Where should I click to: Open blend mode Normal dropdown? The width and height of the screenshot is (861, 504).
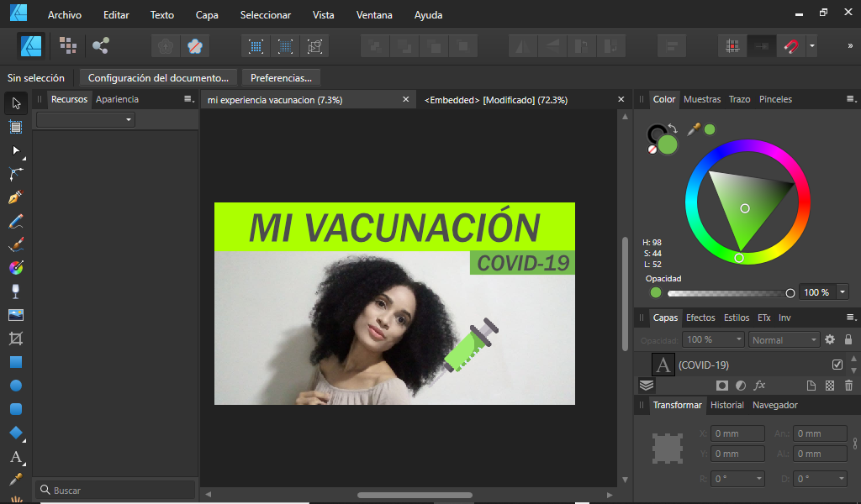click(784, 339)
